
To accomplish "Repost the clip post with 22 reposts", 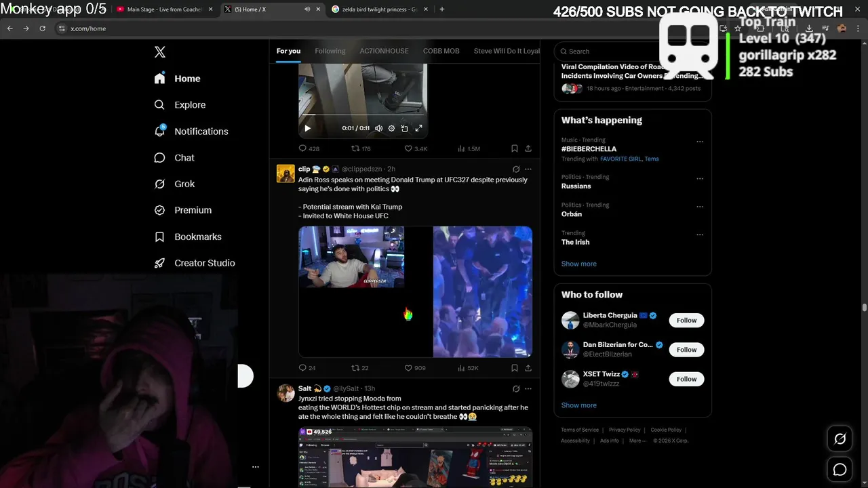I will click(x=359, y=368).
